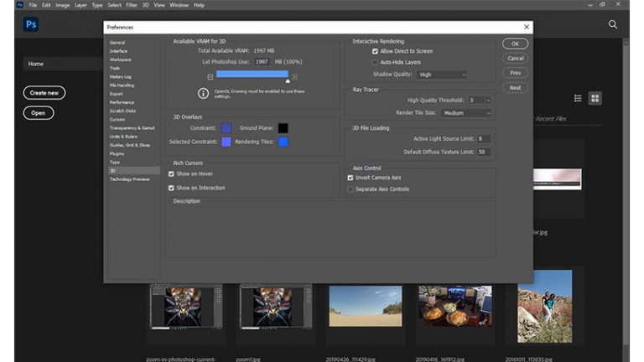Click the Prev button
This screenshot has height=362, width=644.
click(515, 73)
